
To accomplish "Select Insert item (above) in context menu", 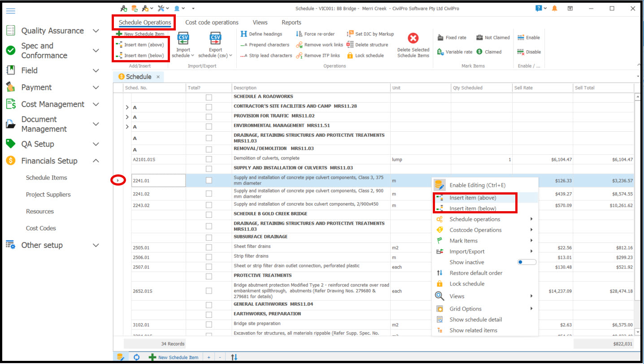I will point(473,198).
